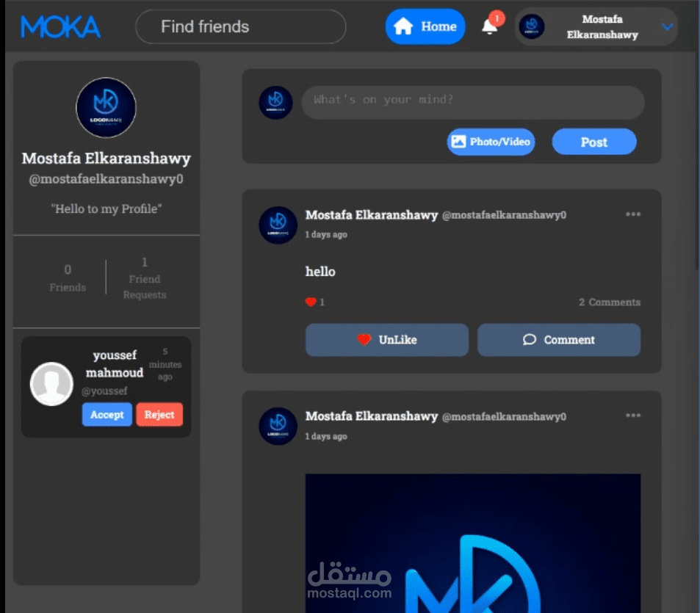Click the Photo/Video button

click(491, 142)
